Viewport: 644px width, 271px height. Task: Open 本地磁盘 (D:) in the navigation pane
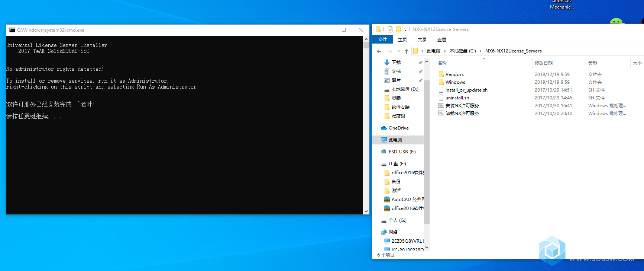[x=405, y=89]
